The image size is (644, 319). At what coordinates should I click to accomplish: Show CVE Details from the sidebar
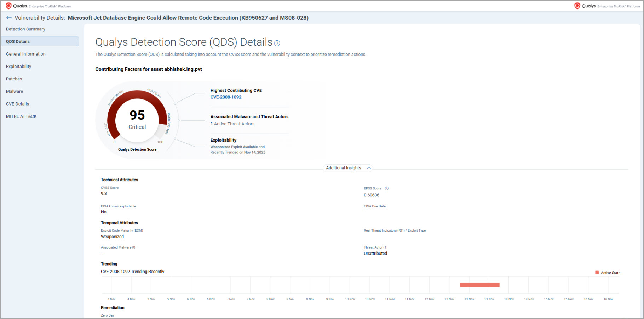click(x=17, y=104)
